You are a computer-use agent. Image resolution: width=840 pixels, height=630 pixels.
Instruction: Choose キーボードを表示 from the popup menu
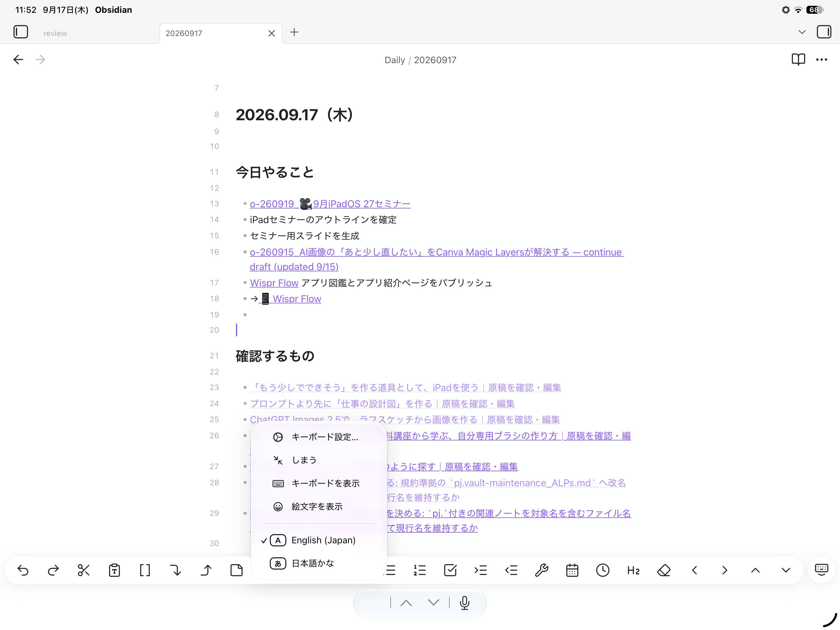coord(319,483)
